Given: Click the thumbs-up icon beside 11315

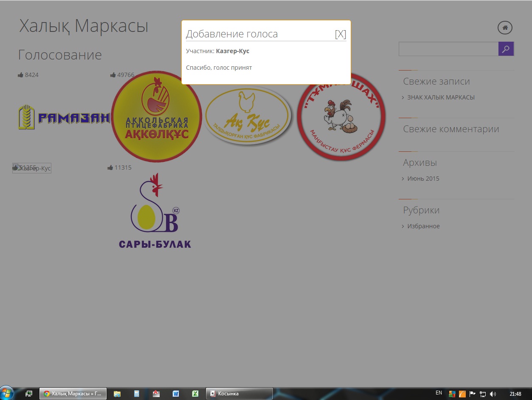Looking at the screenshot, I should [x=110, y=167].
